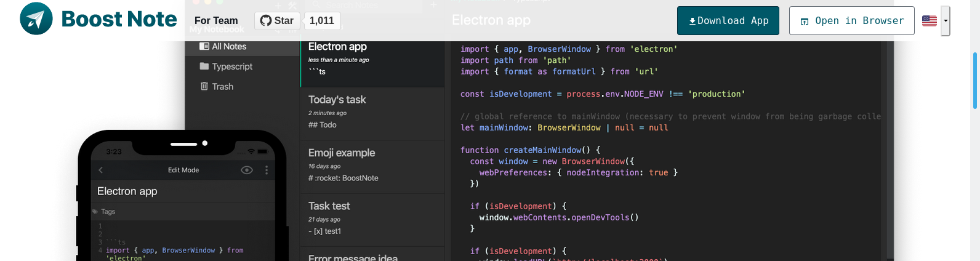Click the '16 days ago' timestamp
The image size is (980, 261).
pyautogui.click(x=324, y=166)
